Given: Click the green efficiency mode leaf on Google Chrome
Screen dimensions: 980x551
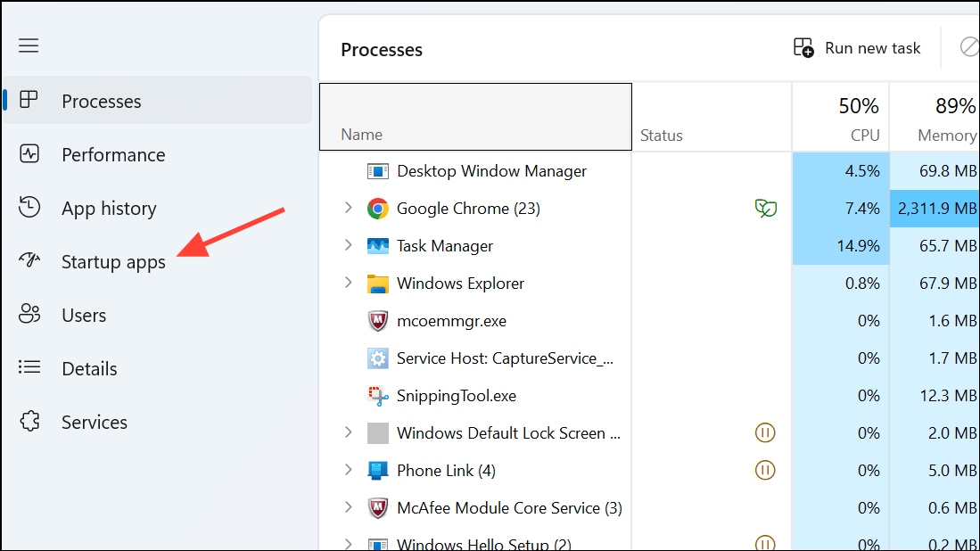Looking at the screenshot, I should 765,208.
